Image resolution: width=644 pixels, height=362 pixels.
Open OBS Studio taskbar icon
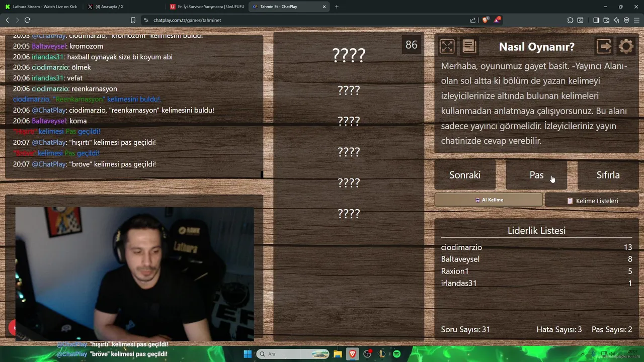tap(367, 354)
